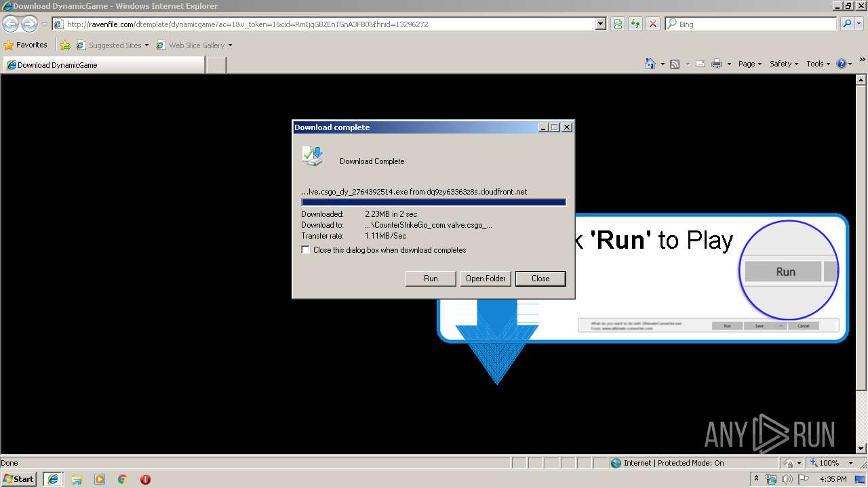Click the Show desktop monitor icon
This screenshot has width=868, height=488.
[860, 479]
